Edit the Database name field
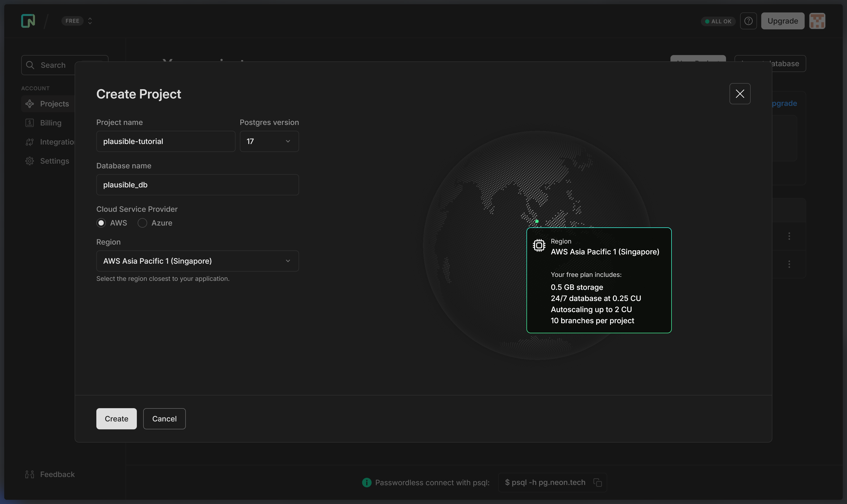 197,185
